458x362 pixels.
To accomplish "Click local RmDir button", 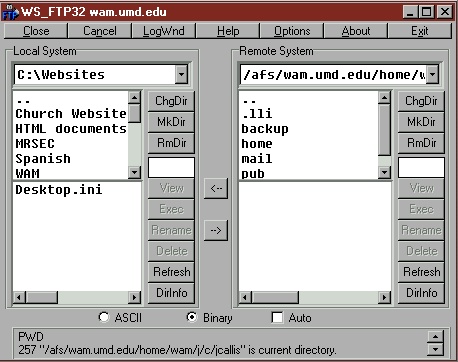I will point(171,143).
